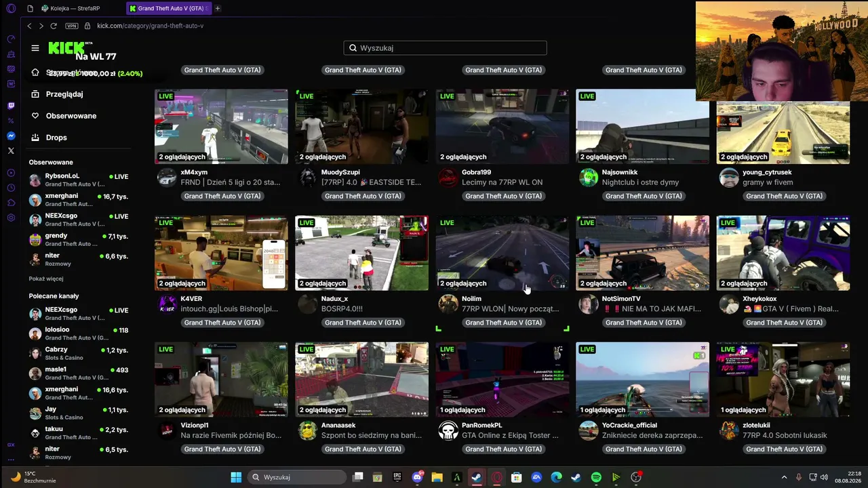868x488 pixels.
Task: Click the Windows taskbar search box
Action: 298,477
